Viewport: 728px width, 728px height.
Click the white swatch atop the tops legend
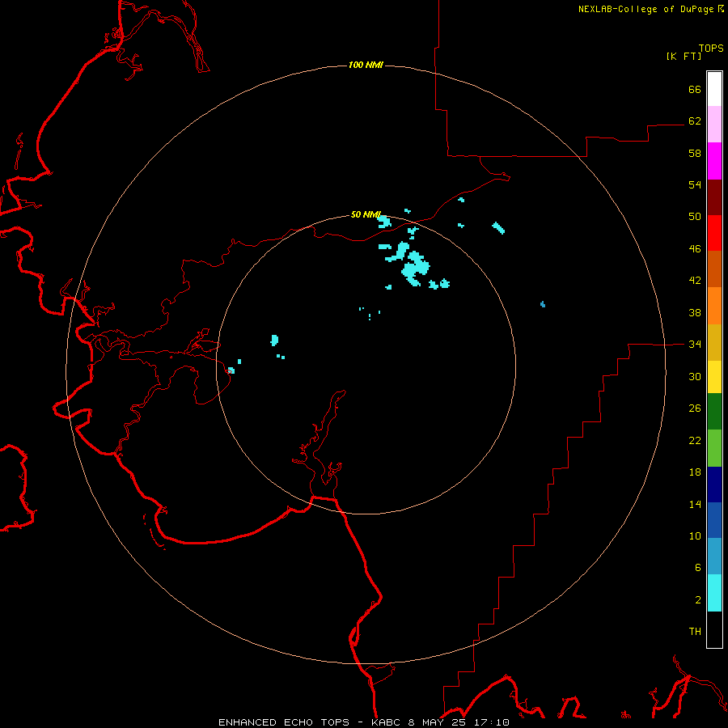click(714, 89)
